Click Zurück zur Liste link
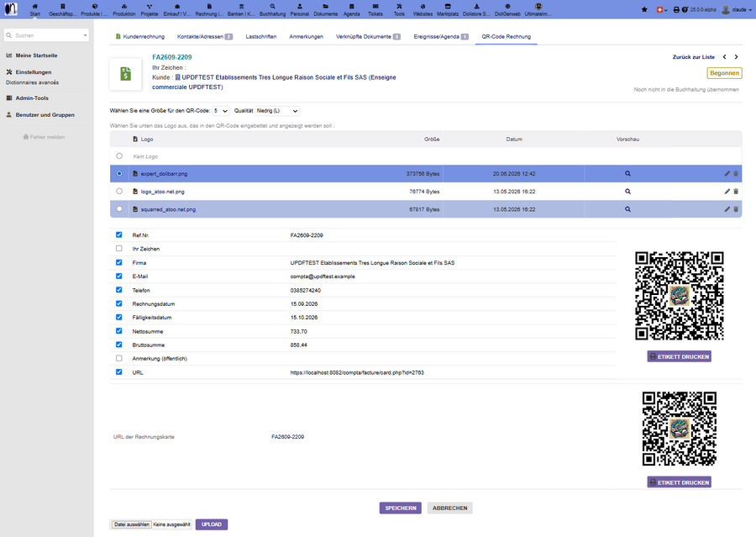The image size is (756, 537). coord(693,57)
